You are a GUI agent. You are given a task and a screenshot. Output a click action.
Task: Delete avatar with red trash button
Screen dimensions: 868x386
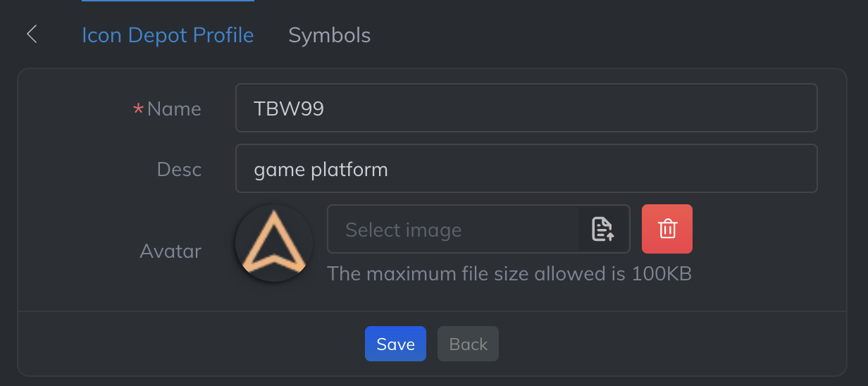(x=667, y=229)
